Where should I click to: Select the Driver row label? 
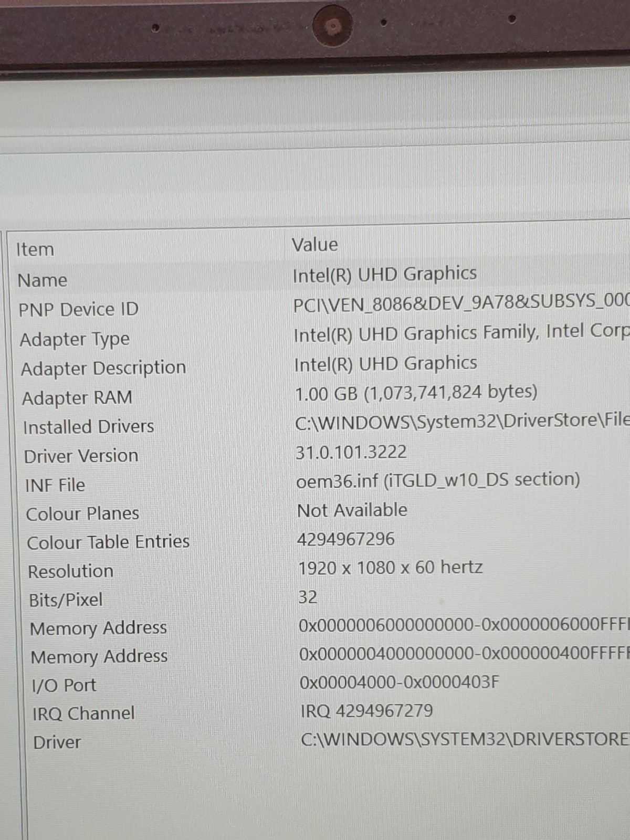click(x=57, y=742)
